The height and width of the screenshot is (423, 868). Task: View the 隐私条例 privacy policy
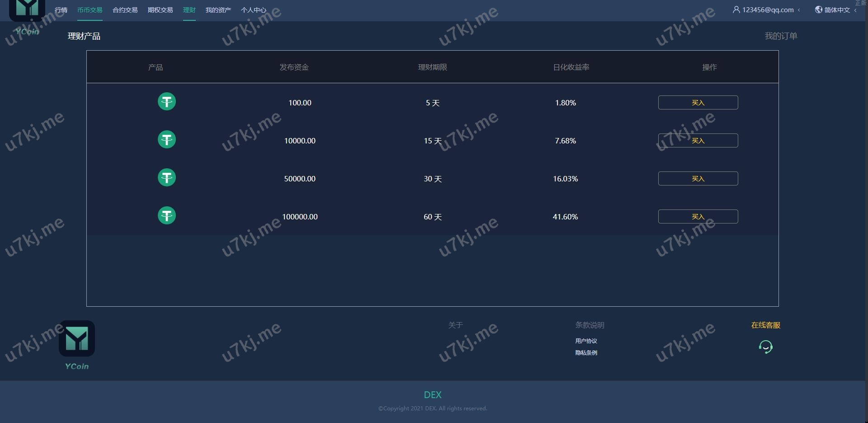(586, 353)
